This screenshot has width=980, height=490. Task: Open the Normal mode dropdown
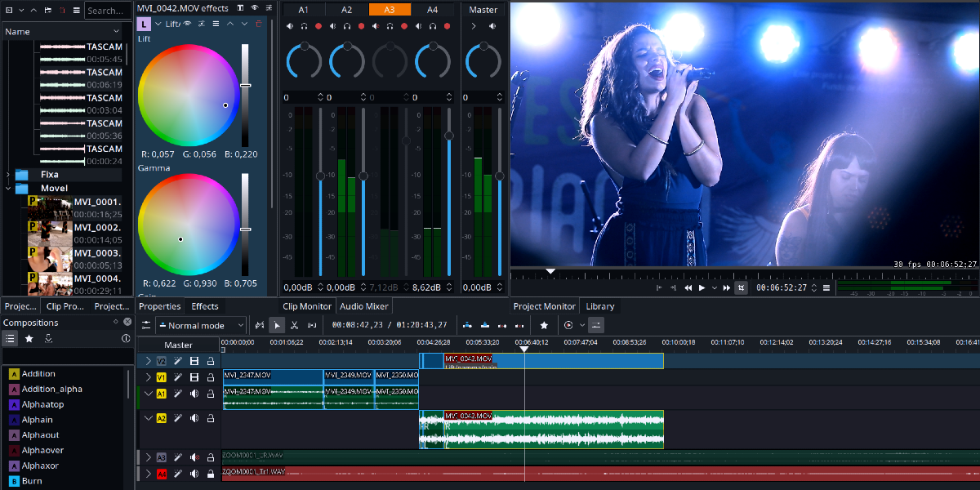tap(200, 325)
